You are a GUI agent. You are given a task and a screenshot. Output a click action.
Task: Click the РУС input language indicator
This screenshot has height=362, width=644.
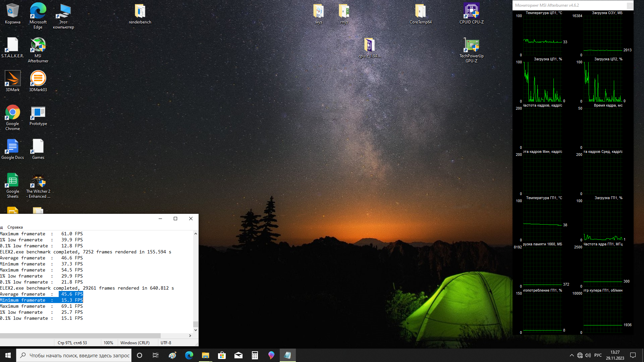[x=598, y=355]
